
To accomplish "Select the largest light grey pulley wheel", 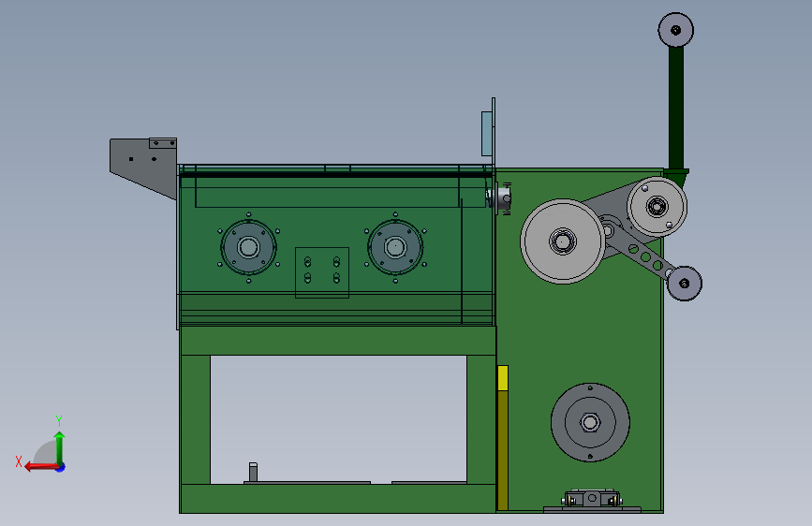I will tap(562, 241).
